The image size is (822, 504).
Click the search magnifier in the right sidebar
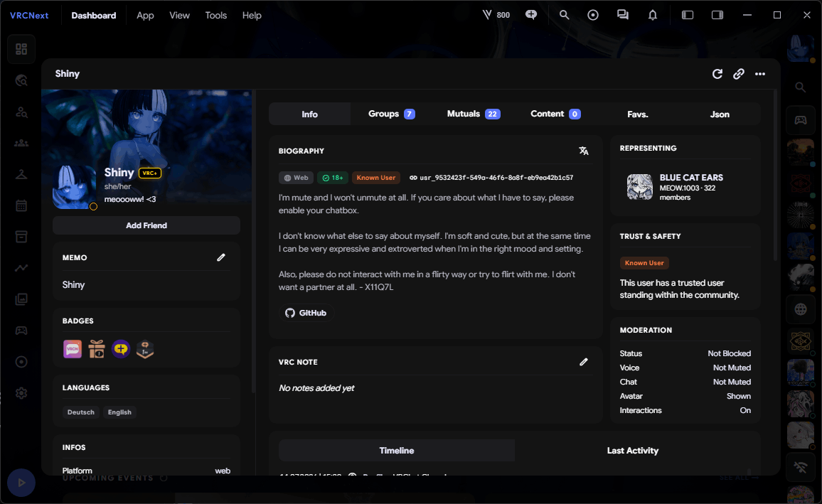pos(801,87)
